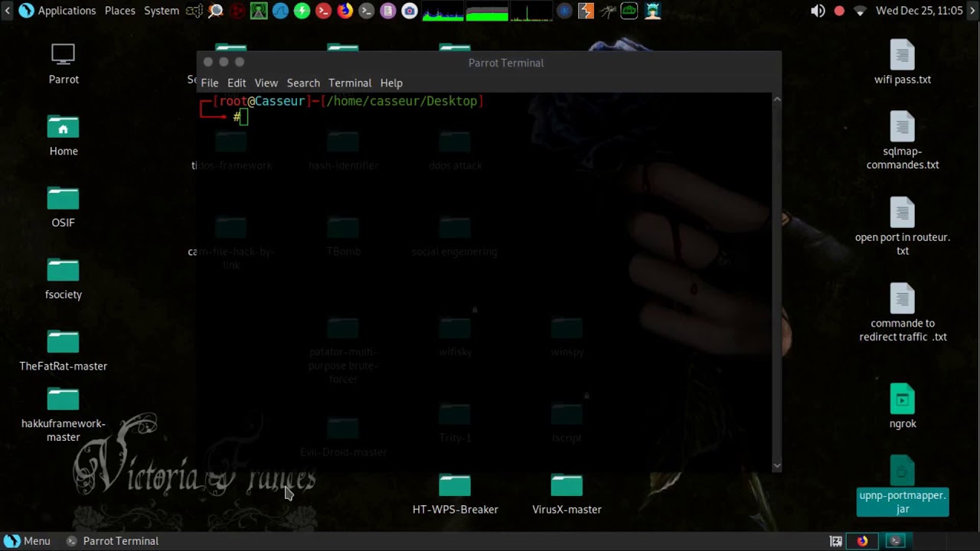
Task: Click the orange-white square panel icon
Action: point(586,11)
